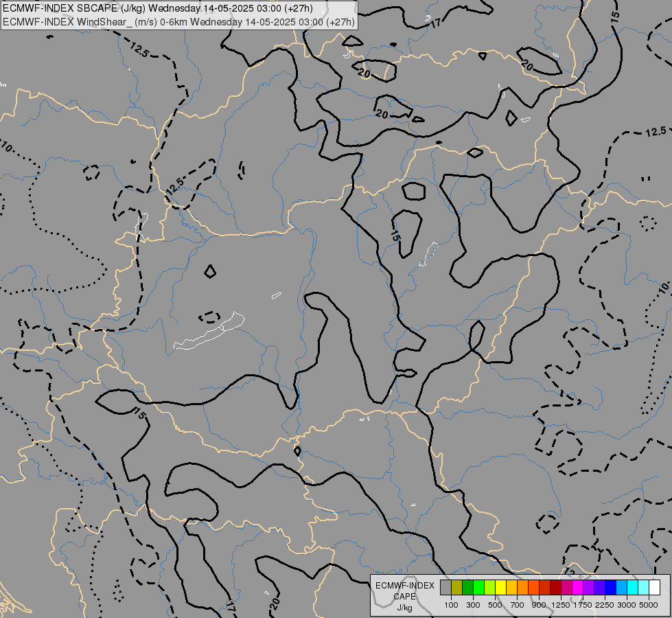
Task: Click the "ECMWF-INDEX" label in the legend box
Action: coord(404,586)
